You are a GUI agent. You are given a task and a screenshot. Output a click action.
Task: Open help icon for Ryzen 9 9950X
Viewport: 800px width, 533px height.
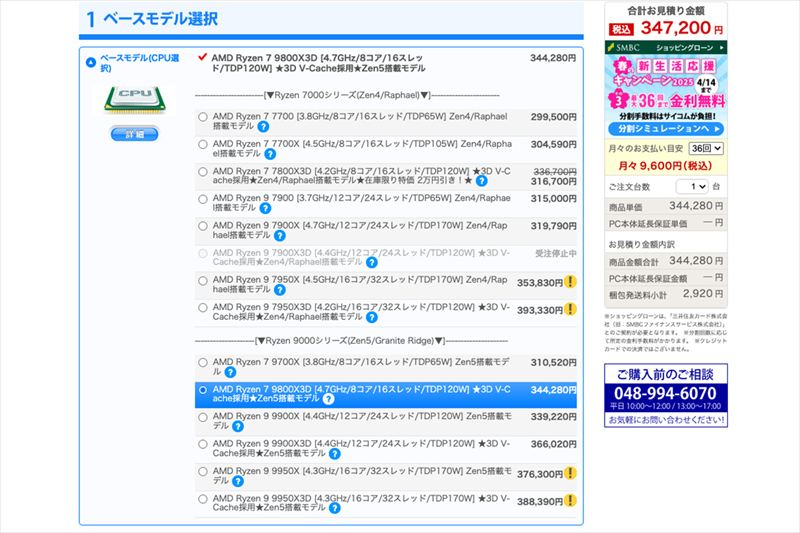coord(238,481)
